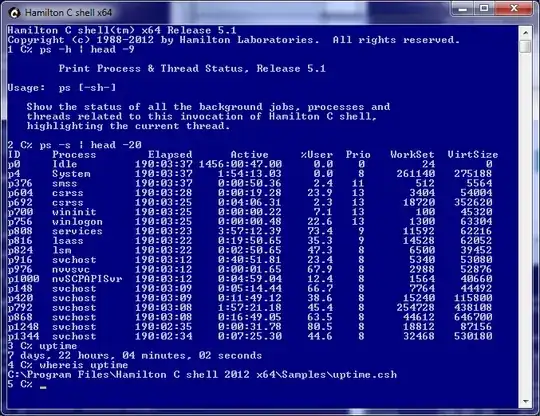The height and width of the screenshot is (416, 540).
Task: Minimize the Hamilton C shell window
Action: coord(463,8)
